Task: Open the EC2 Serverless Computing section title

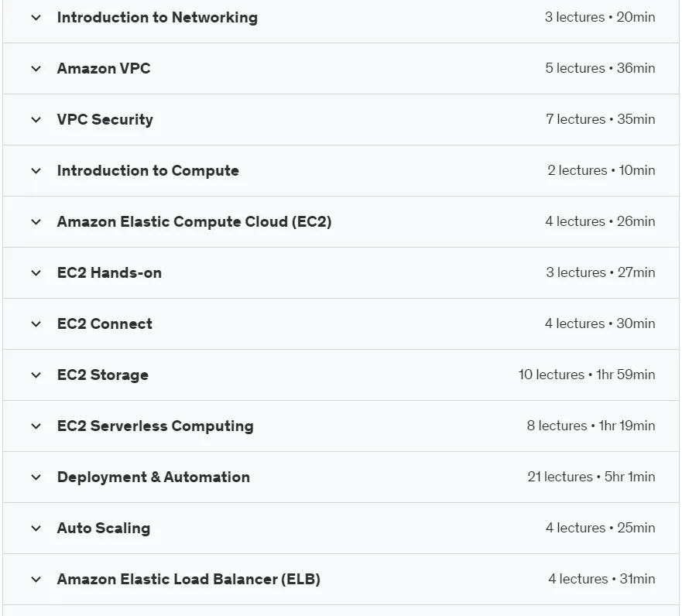Action: point(156,426)
